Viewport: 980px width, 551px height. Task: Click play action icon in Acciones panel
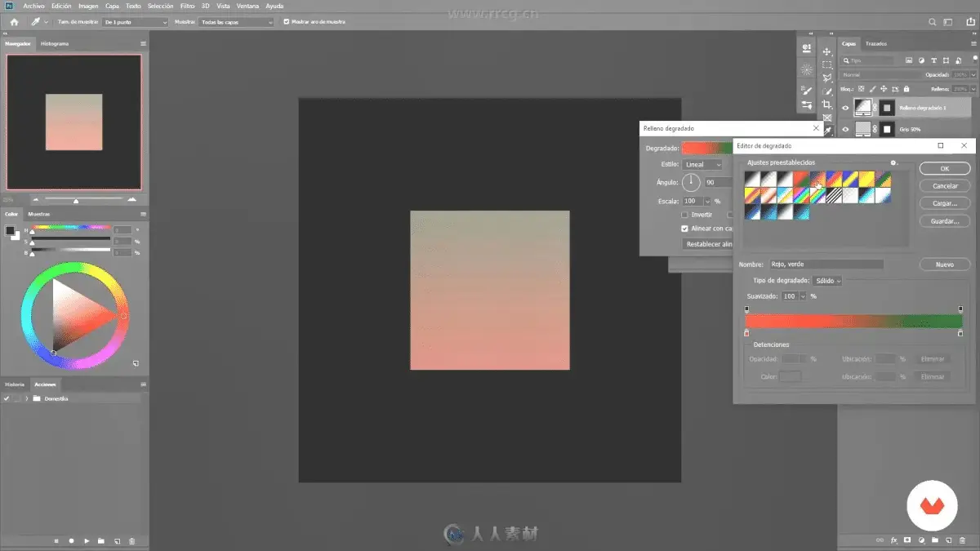(87, 540)
